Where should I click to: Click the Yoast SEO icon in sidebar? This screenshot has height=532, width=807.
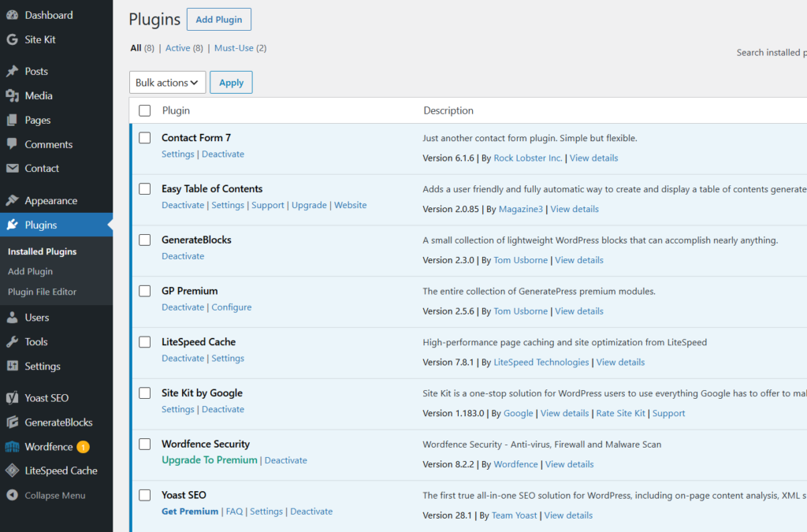(x=13, y=398)
